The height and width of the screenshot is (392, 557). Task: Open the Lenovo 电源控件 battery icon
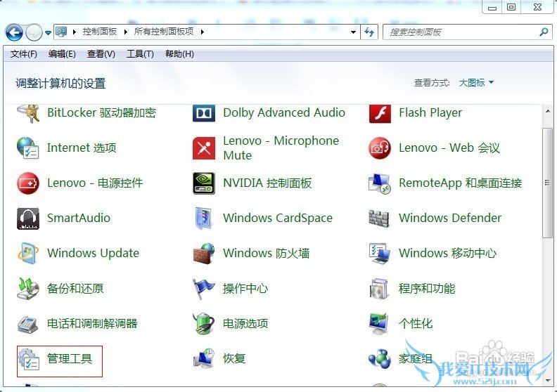click(x=28, y=183)
